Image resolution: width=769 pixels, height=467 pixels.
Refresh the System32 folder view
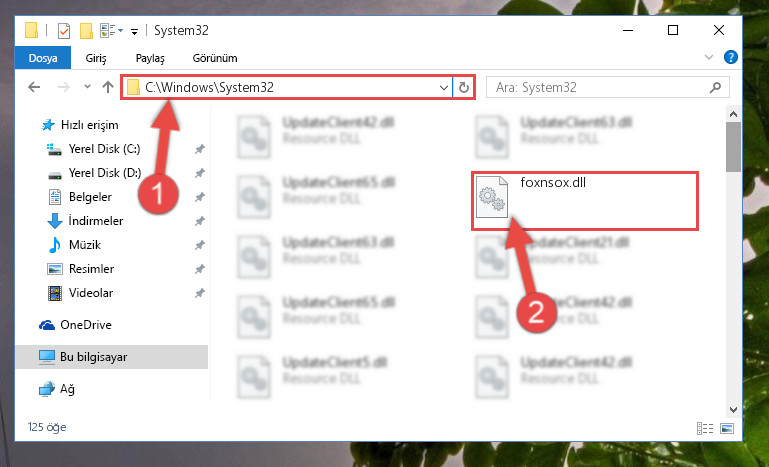click(x=463, y=88)
